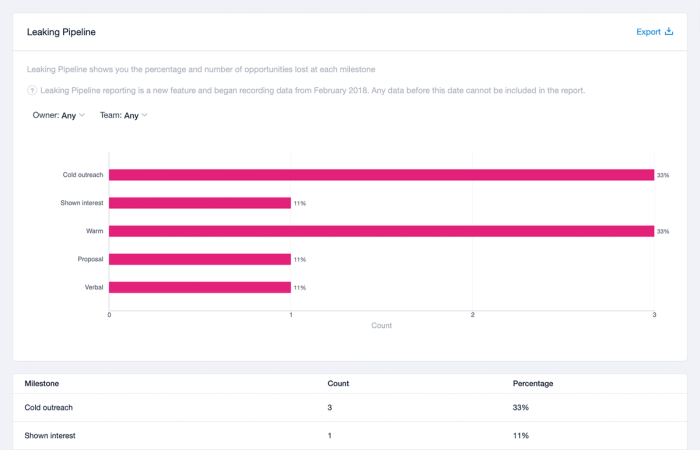Click the Cold outreach bar in chart
700x450 pixels.
click(380, 175)
